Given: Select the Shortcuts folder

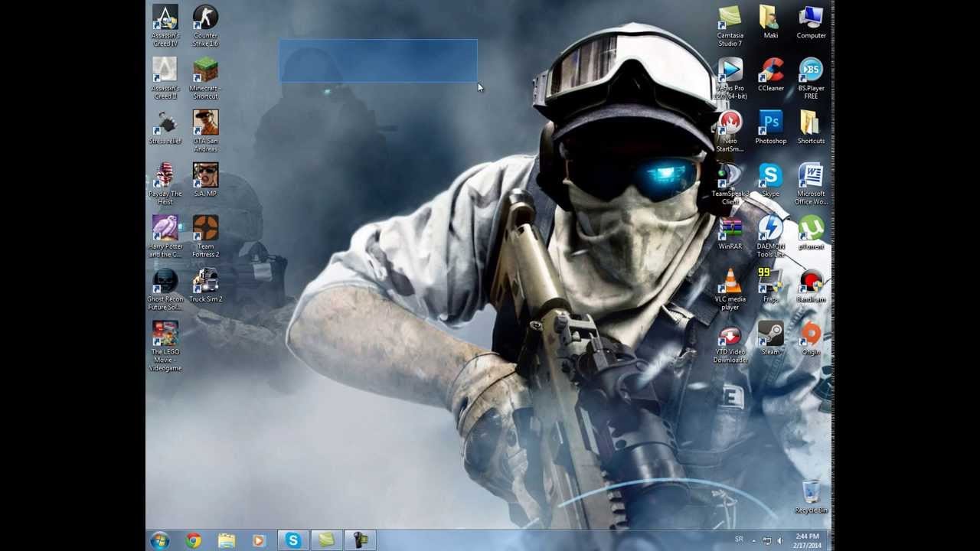Looking at the screenshot, I should click(x=811, y=128).
